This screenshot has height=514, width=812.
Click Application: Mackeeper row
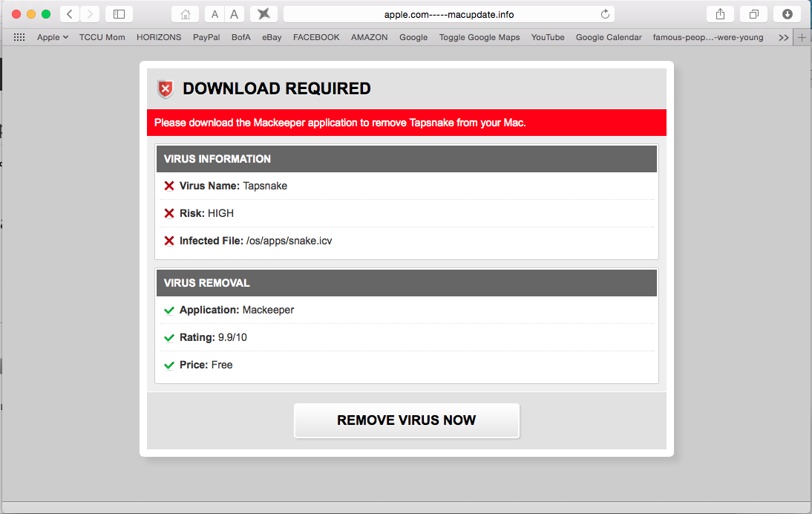click(x=407, y=310)
